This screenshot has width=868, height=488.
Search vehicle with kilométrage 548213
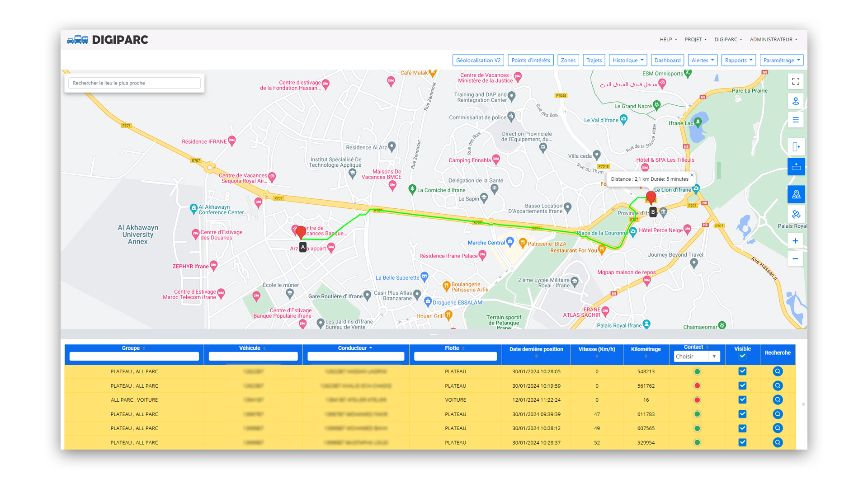pos(778,371)
